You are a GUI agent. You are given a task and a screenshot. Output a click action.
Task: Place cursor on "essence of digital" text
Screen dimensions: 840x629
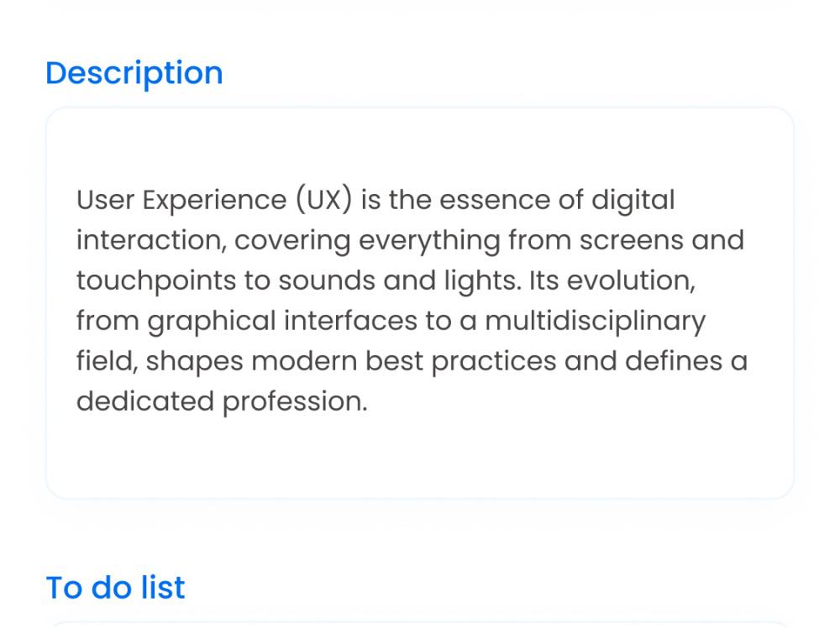tap(557, 200)
